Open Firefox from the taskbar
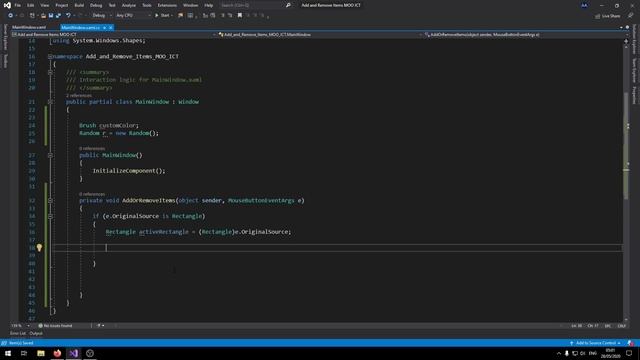Screen dimensions: 640x360 (x=57, y=353)
